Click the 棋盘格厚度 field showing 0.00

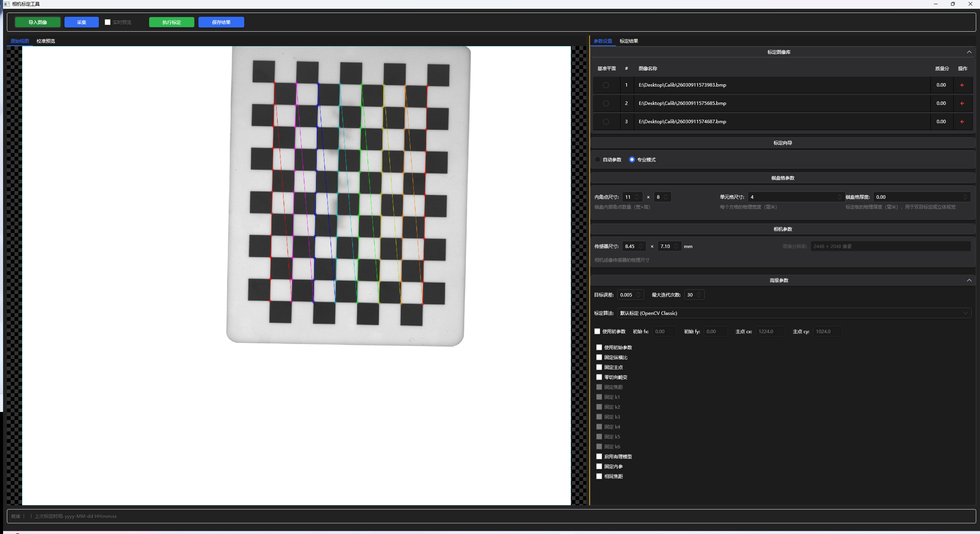(x=921, y=197)
